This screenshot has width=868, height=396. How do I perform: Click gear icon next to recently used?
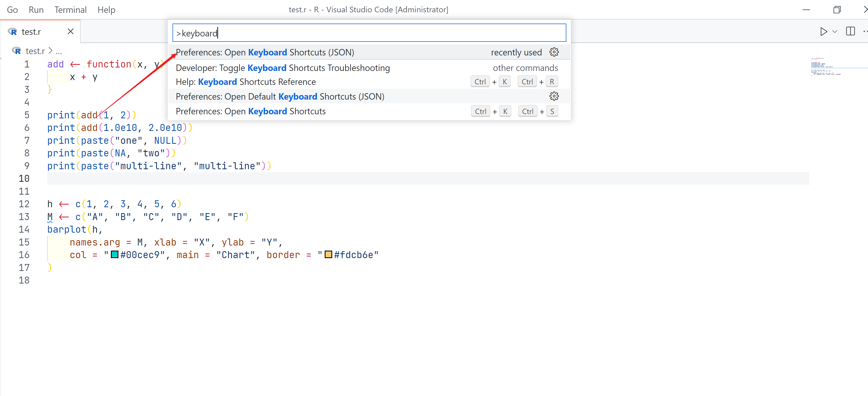554,52
